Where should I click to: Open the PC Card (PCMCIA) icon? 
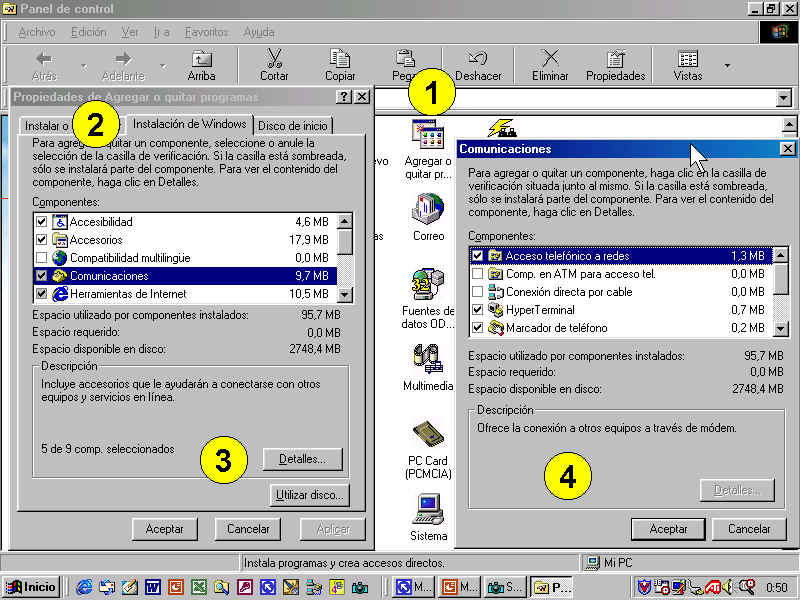click(x=428, y=435)
